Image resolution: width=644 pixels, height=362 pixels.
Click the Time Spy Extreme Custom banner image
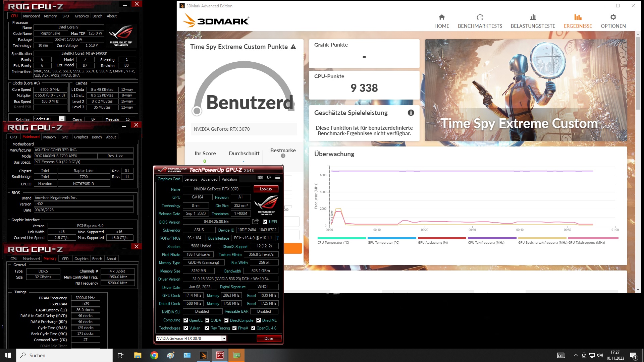coord(526,90)
